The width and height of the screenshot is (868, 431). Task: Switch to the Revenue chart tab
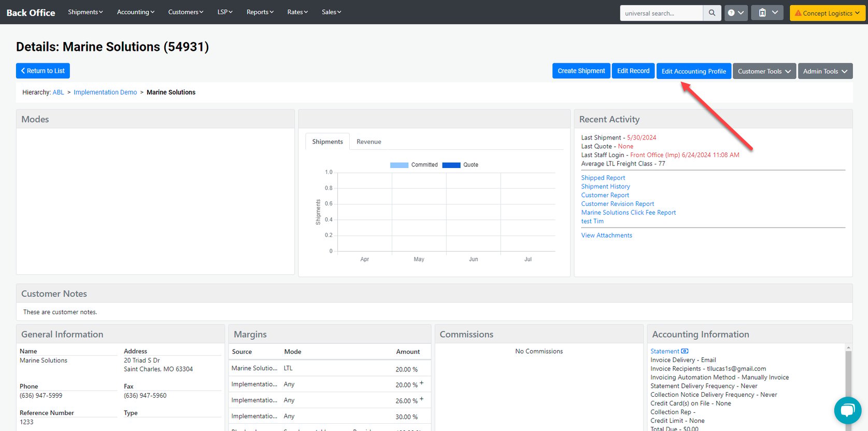(x=368, y=142)
